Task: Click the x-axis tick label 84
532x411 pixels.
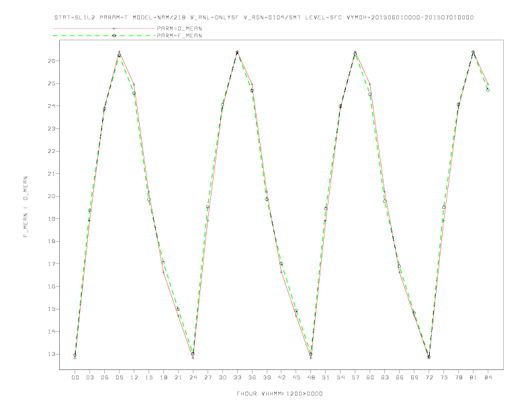Action: 488,377
